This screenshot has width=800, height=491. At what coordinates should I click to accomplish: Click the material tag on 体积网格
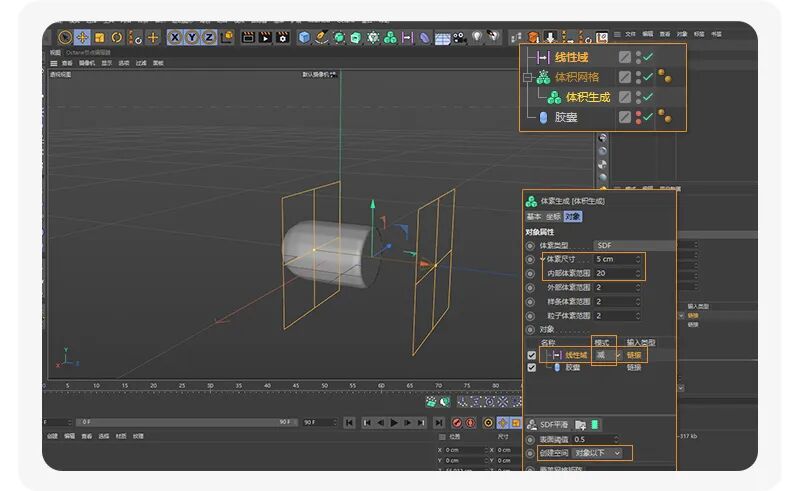(x=664, y=76)
